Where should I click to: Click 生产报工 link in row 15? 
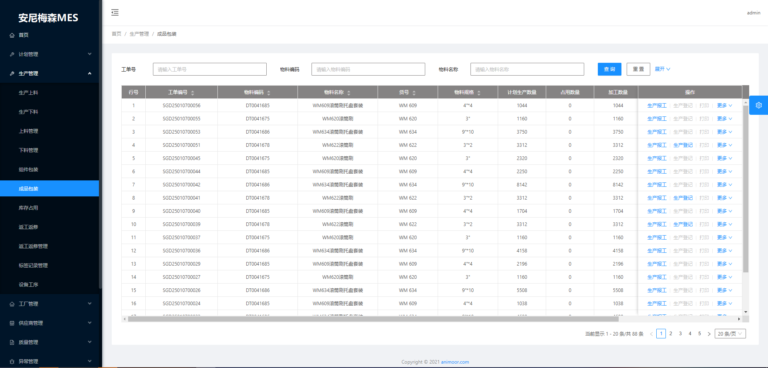656,290
